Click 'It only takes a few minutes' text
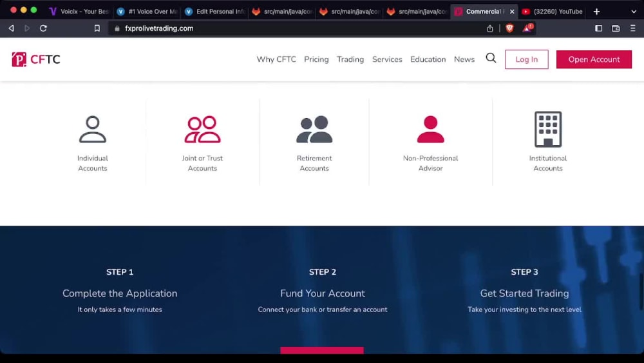 tap(120, 309)
